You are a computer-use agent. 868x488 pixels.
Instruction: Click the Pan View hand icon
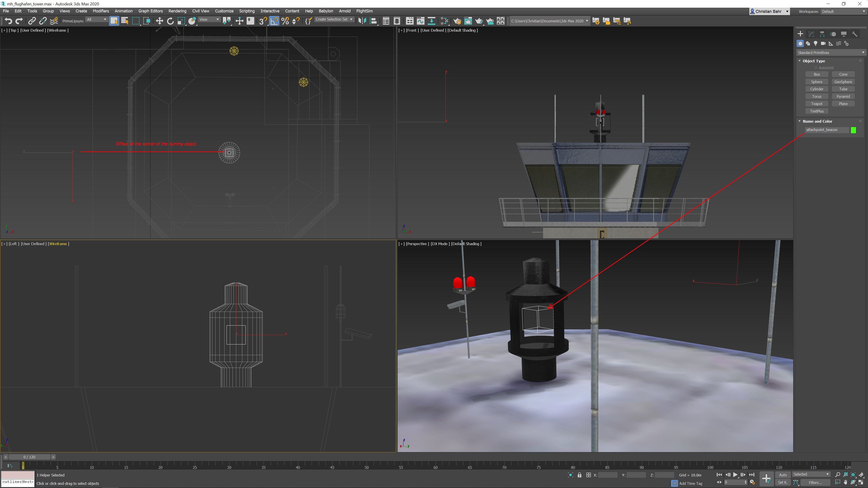(x=845, y=483)
